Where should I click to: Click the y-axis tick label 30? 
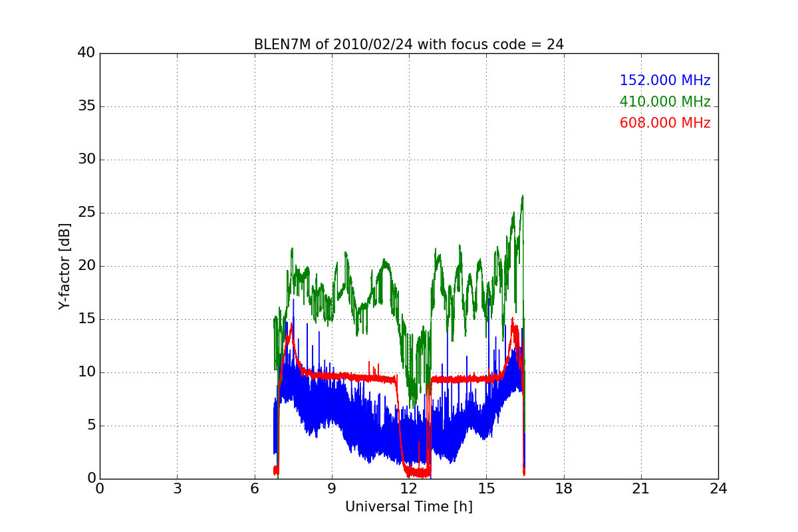pos(86,160)
